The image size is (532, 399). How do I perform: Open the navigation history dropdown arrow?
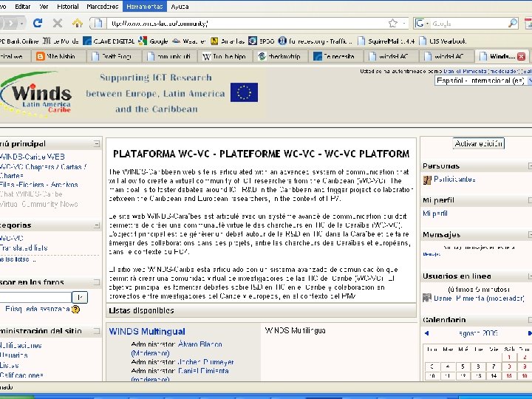[21, 24]
